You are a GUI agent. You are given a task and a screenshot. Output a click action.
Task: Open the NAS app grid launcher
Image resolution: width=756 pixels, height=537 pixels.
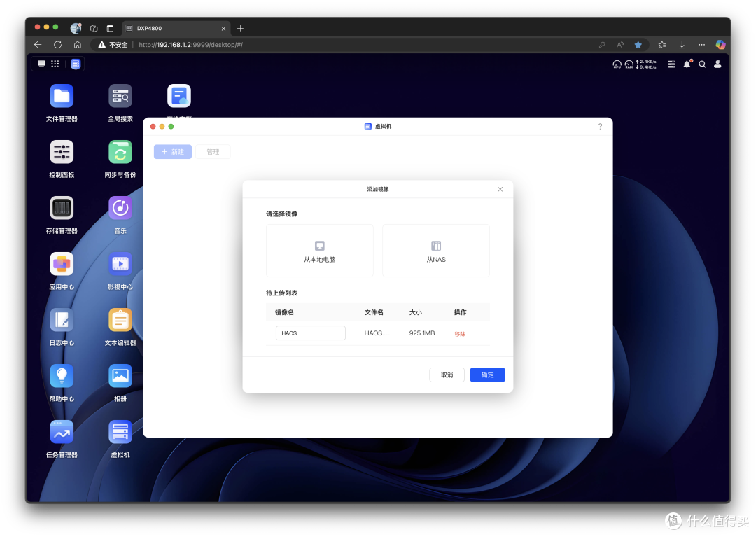point(55,64)
